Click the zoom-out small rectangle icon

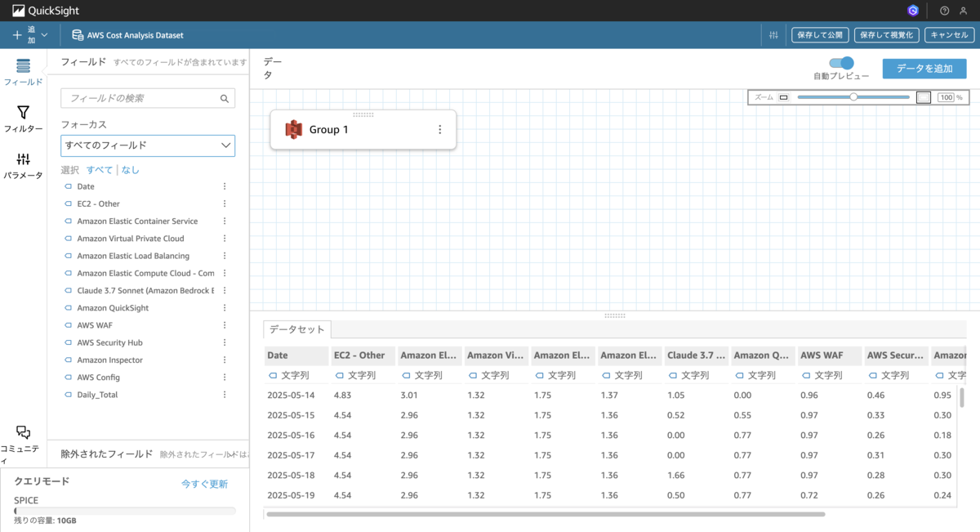pos(783,97)
